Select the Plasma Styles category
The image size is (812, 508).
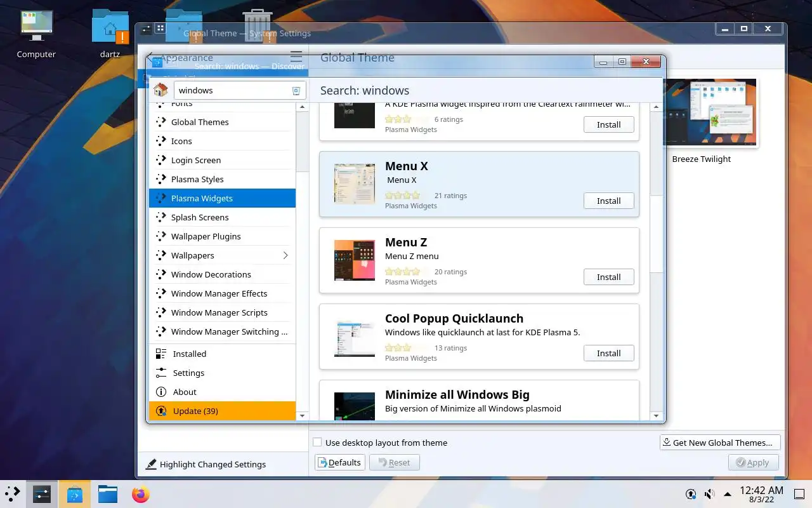(x=222, y=179)
